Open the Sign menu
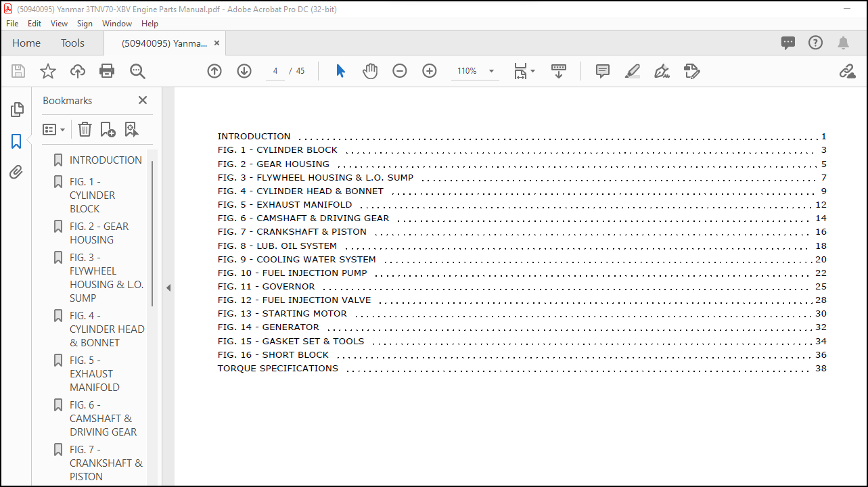Screen dimensions: 868x487 tap(85, 23)
